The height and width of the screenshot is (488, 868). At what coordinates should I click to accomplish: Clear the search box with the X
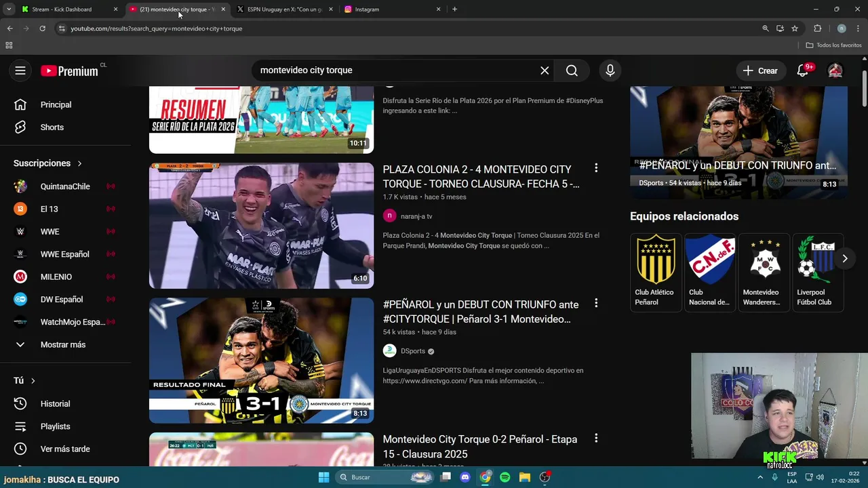click(x=545, y=70)
